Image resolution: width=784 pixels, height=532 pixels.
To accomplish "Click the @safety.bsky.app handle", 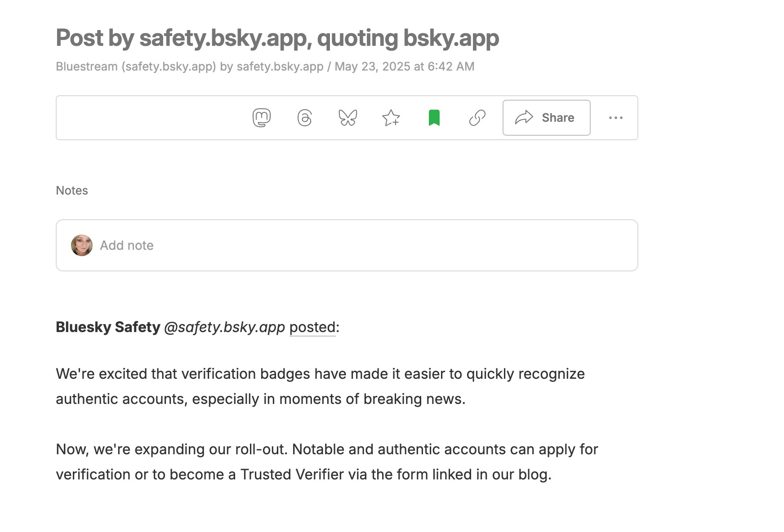I will (224, 327).
